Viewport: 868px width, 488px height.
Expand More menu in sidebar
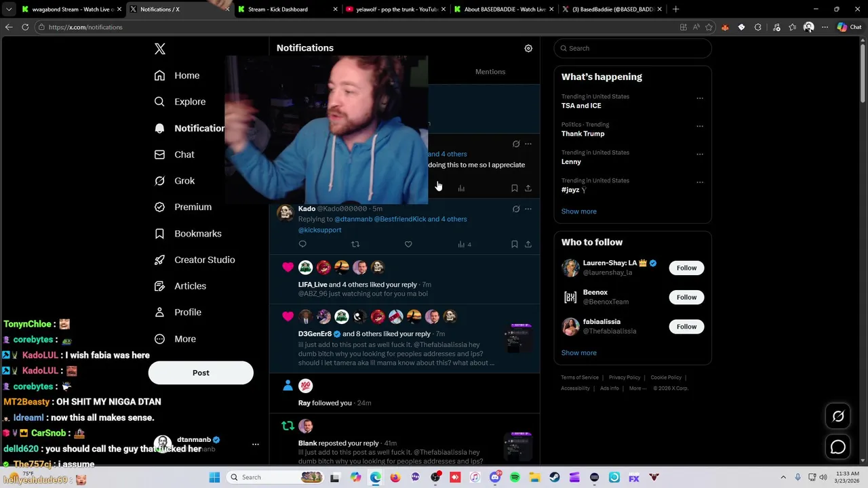[x=175, y=339]
